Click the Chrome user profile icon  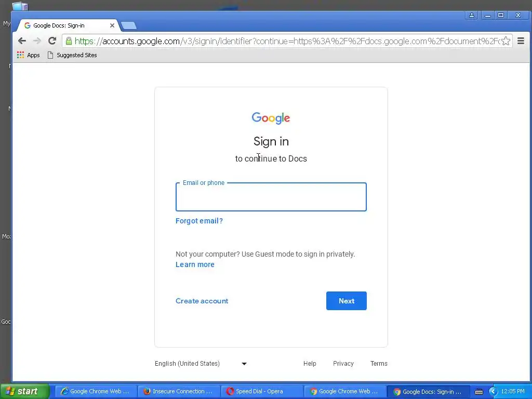click(472, 15)
